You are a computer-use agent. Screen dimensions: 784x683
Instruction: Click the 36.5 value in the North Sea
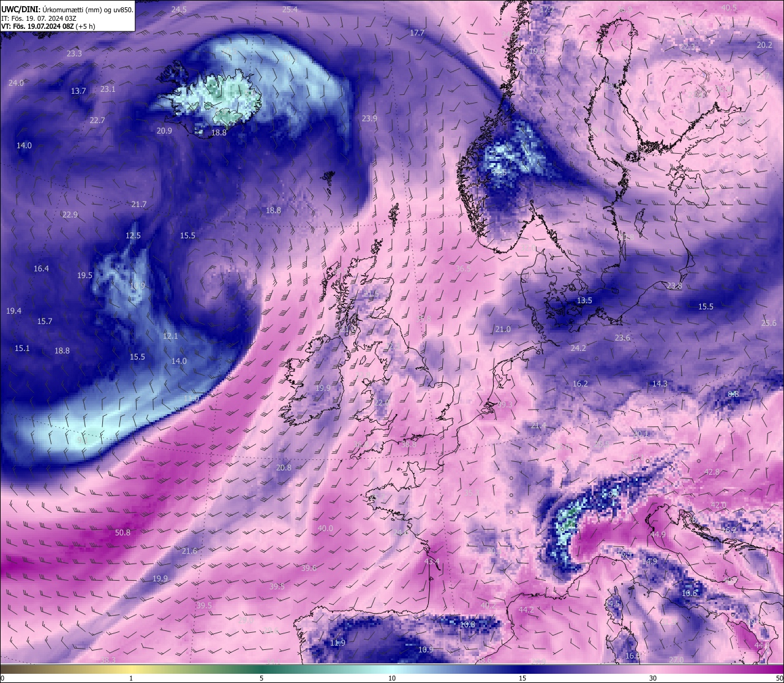pyautogui.click(x=463, y=268)
